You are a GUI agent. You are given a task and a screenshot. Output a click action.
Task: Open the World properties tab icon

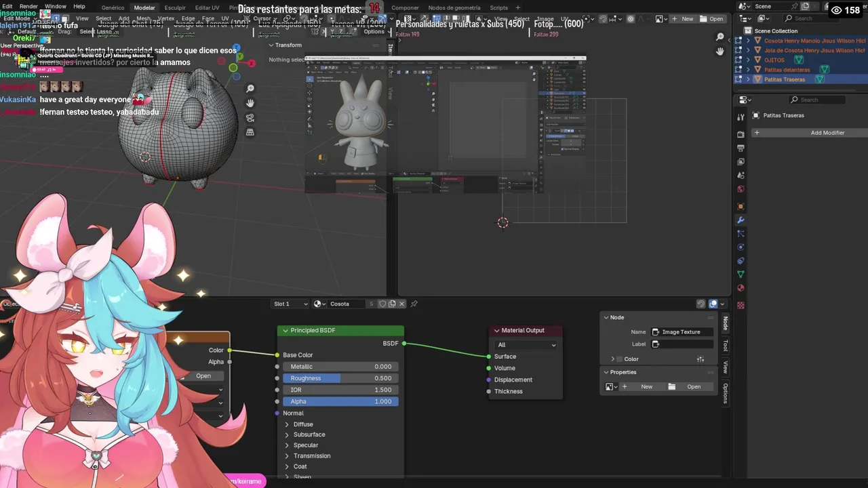click(741, 189)
